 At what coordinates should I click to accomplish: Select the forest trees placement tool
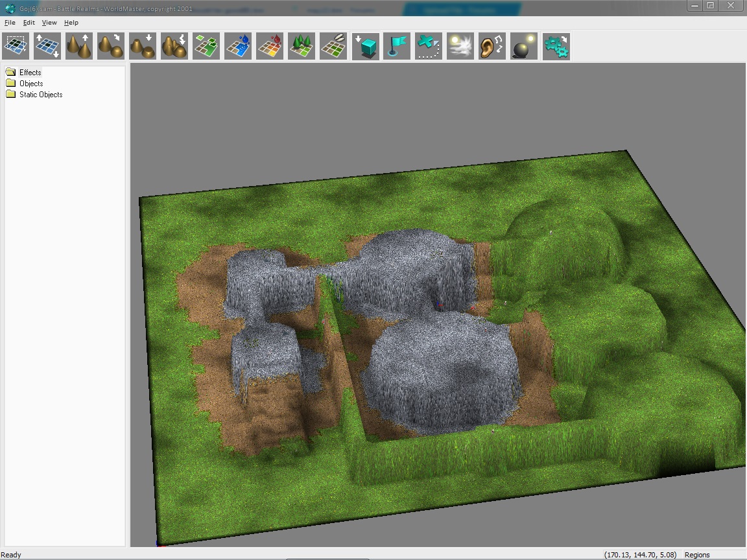(302, 46)
